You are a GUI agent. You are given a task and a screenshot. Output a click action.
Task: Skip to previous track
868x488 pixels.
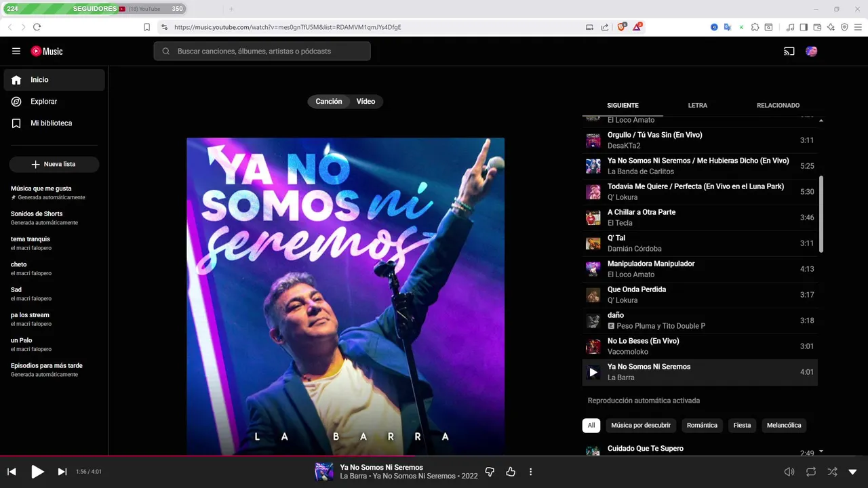click(x=12, y=472)
